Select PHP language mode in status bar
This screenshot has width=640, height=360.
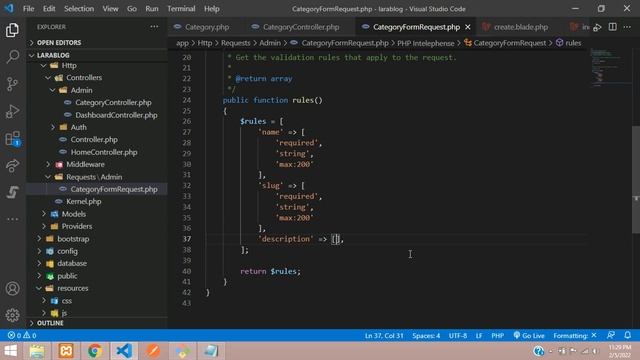[497, 336]
